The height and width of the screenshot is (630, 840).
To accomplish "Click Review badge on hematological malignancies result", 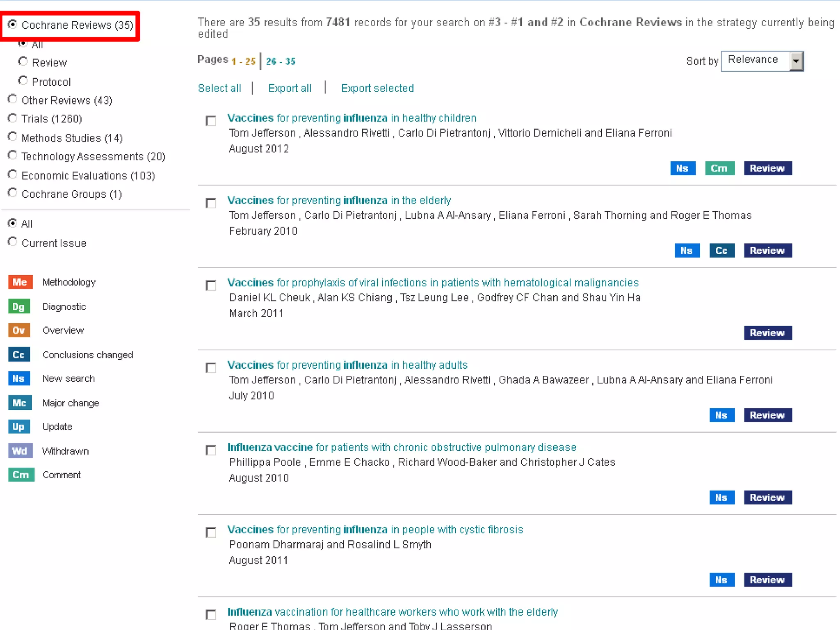I will pyautogui.click(x=767, y=333).
